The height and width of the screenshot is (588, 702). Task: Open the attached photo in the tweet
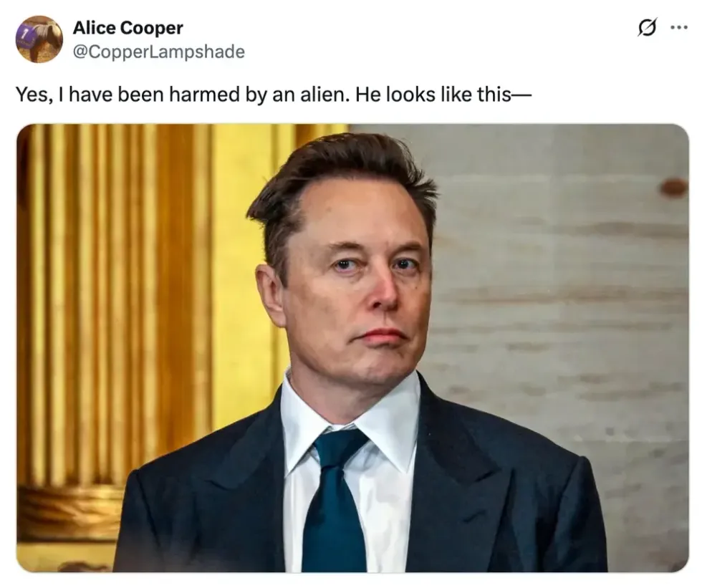point(352,347)
